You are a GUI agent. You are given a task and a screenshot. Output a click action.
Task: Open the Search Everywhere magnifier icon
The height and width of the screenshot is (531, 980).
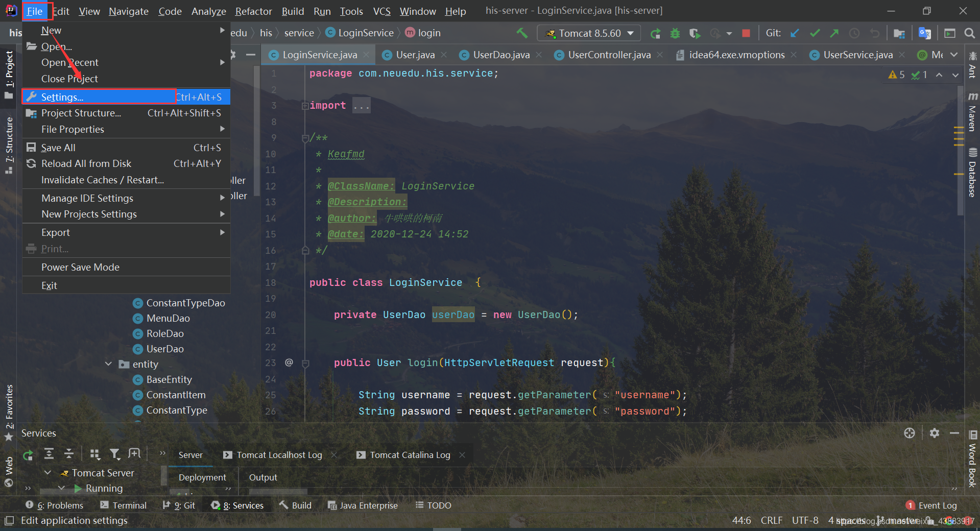(969, 33)
